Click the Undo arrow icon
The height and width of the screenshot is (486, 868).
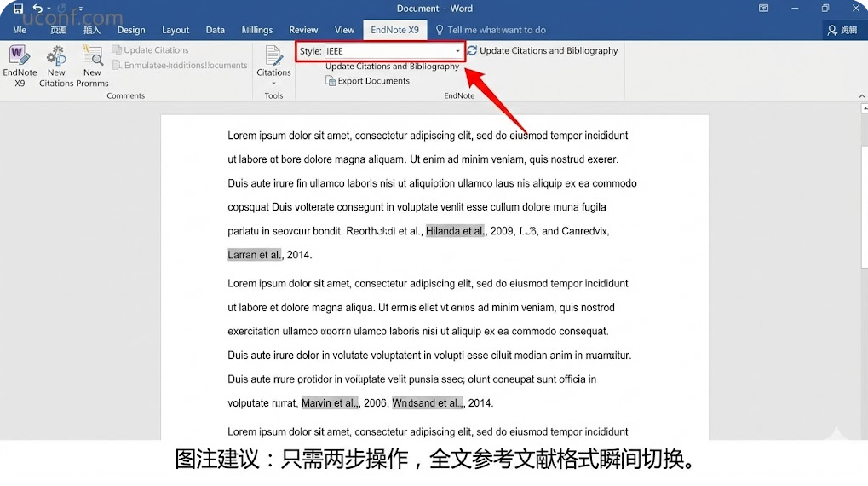click(x=37, y=9)
